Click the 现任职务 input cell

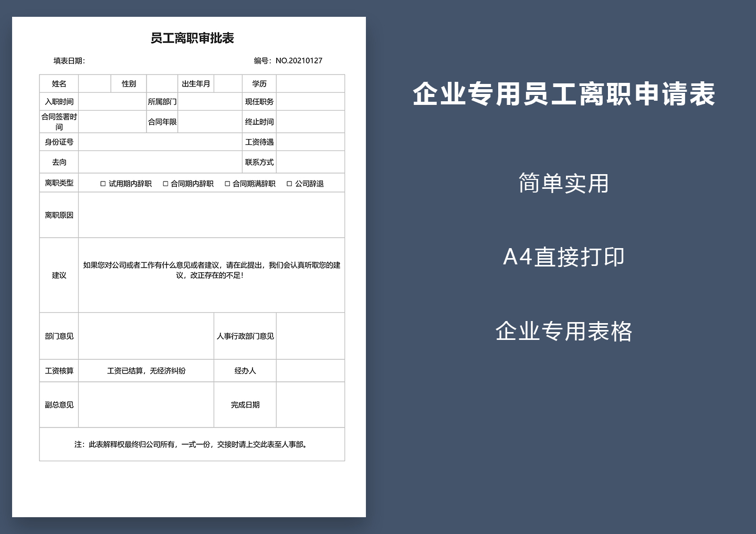tap(311, 101)
